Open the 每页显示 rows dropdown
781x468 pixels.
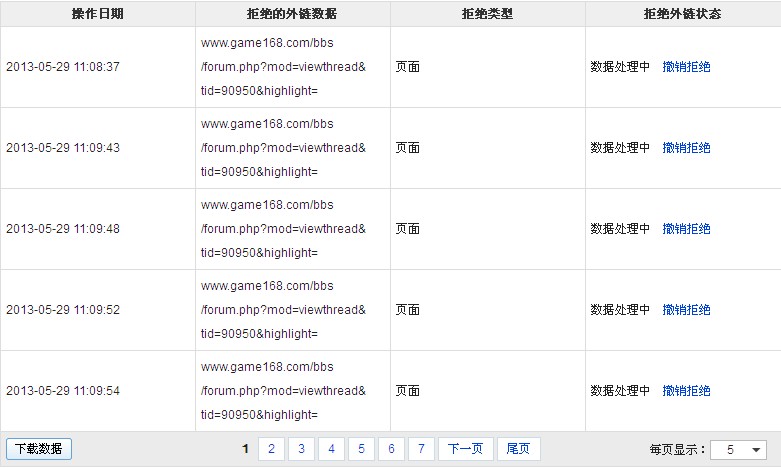click(x=738, y=450)
